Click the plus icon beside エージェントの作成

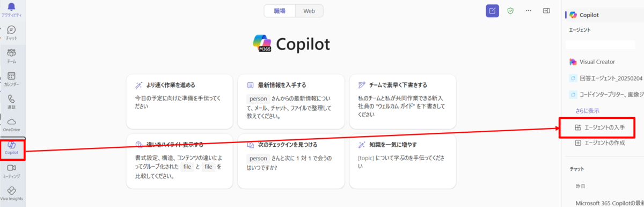(578, 143)
